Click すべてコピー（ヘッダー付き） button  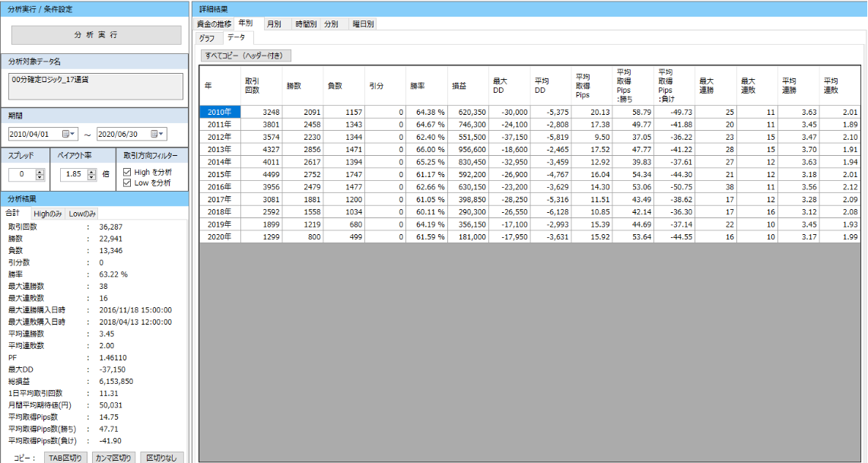pyautogui.click(x=245, y=55)
